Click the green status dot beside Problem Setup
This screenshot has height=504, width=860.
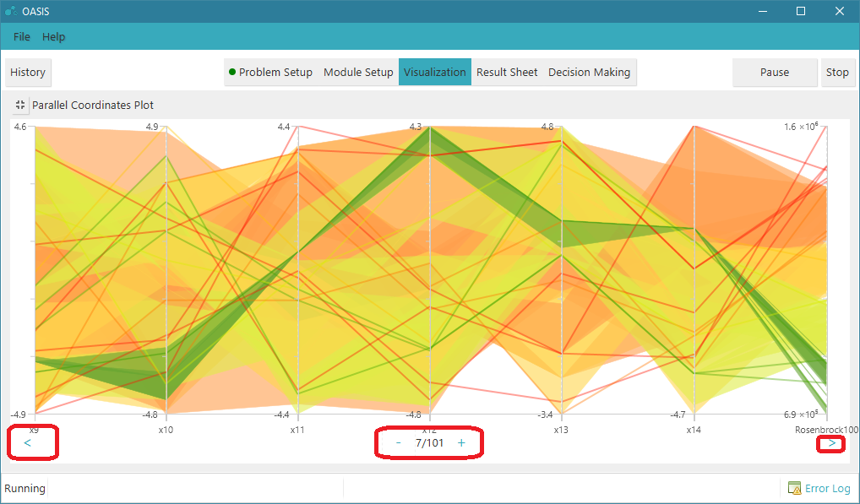pos(231,72)
